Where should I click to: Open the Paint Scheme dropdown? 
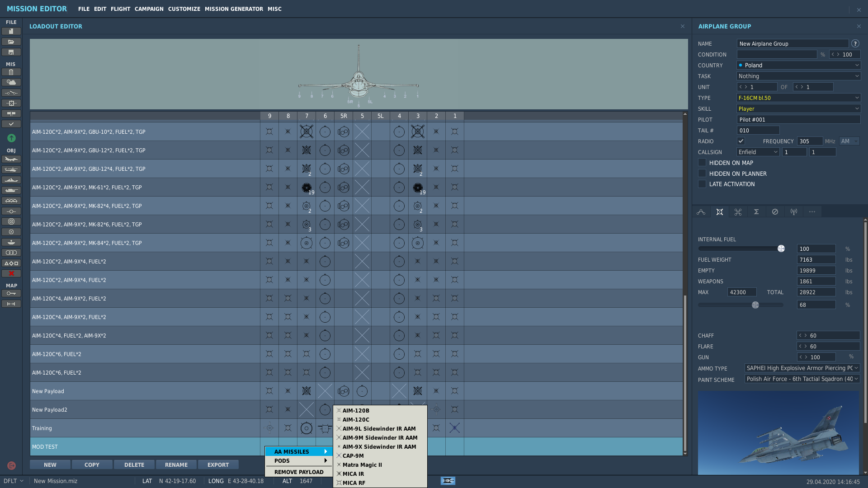802,379
